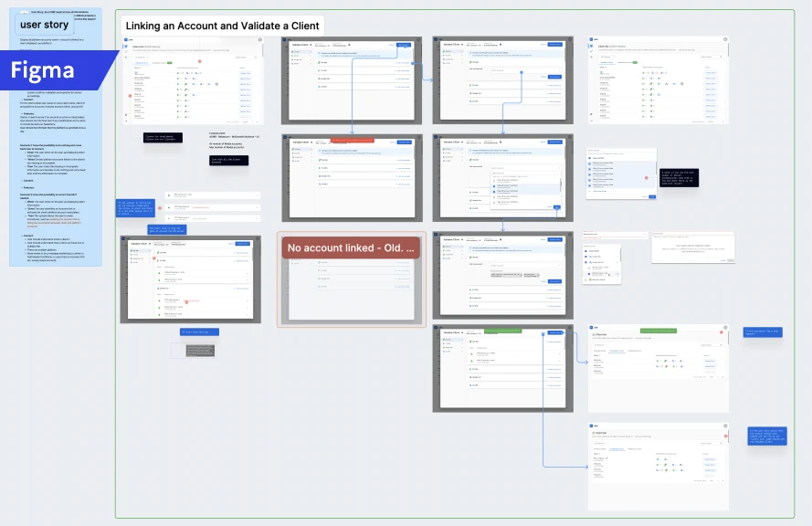Viewport: 812px width, 526px height.
Task: Select the 'Linking an Account and Validate a Client' section label
Action: click(x=223, y=25)
